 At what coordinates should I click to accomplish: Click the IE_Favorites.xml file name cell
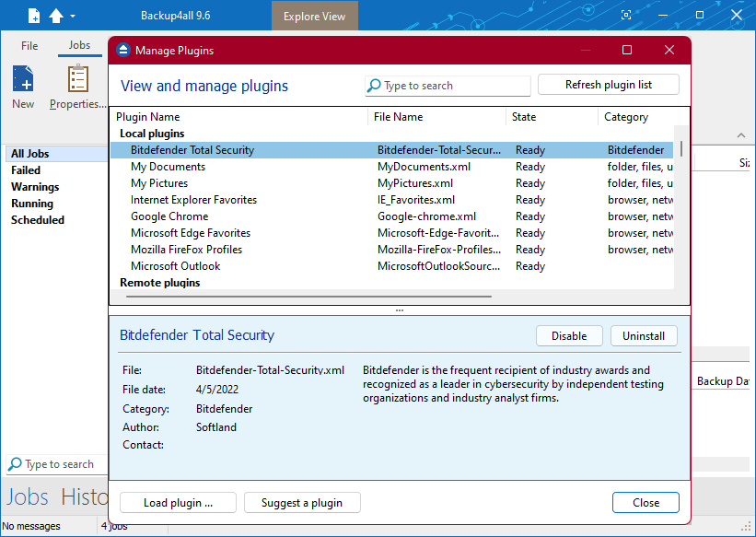[x=416, y=200]
